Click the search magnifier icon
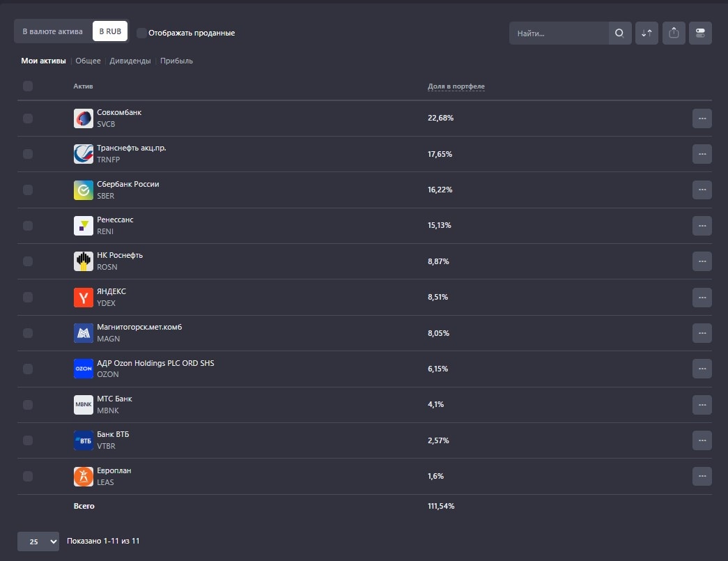The height and width of the screenshot is (561, 728). [x=619, y=33]
